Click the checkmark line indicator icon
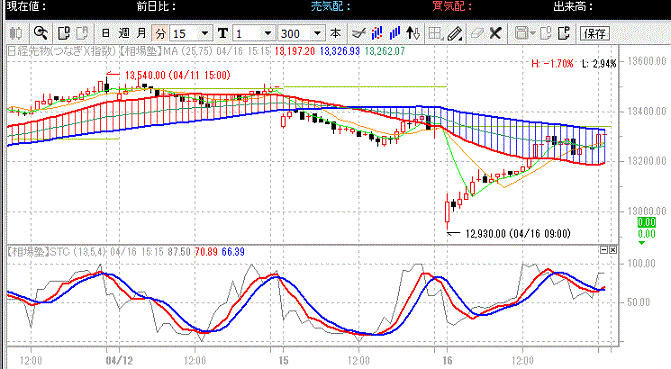The height and width of the screenshot is (369, 671). [x=358, y=33]
